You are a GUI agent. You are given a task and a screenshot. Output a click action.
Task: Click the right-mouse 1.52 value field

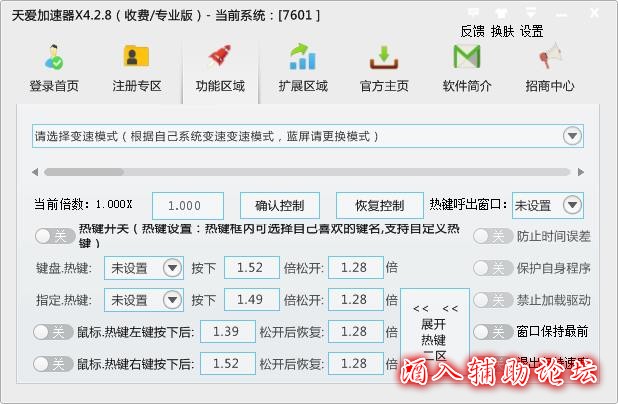(228, 363)
